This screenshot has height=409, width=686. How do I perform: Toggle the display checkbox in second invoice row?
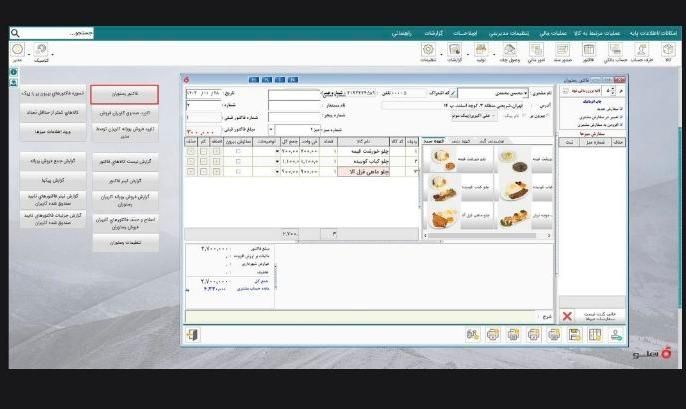tap(237, 161)
